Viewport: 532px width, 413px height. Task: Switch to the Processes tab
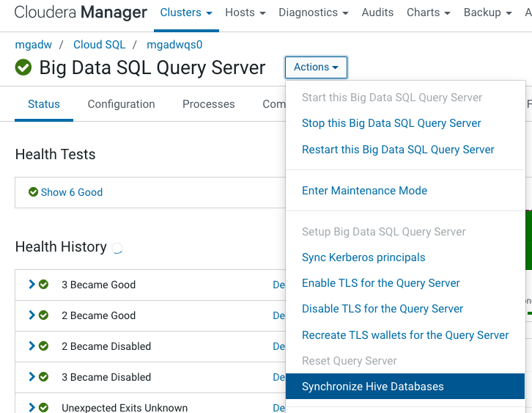(x=208, y=104)
